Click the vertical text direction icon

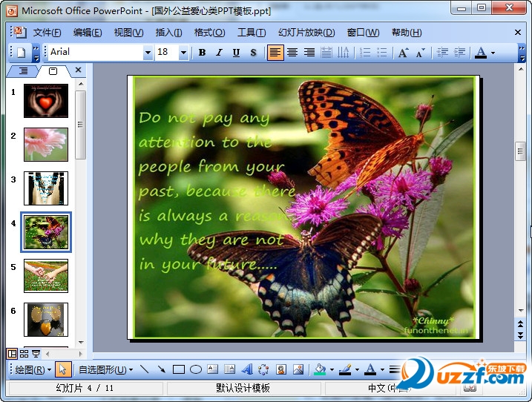[x=344, y=53]
